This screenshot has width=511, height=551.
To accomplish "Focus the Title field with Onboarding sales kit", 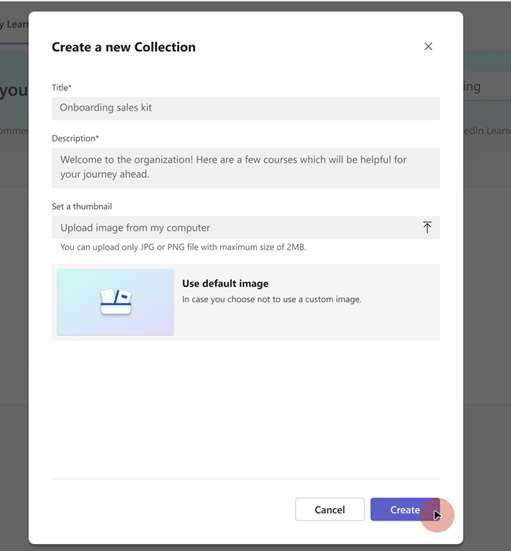I will click(x=246, y=108).
